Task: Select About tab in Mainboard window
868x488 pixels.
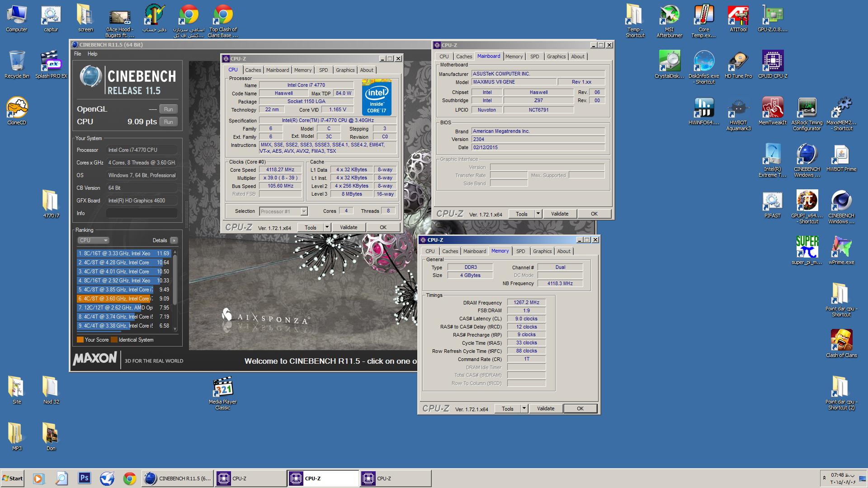Action: coord(577,56)
